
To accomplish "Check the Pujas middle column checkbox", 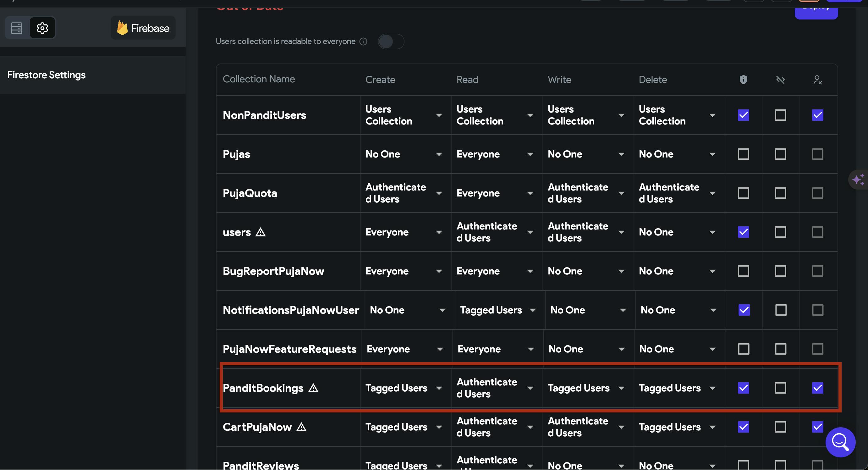I will point(780,154).
